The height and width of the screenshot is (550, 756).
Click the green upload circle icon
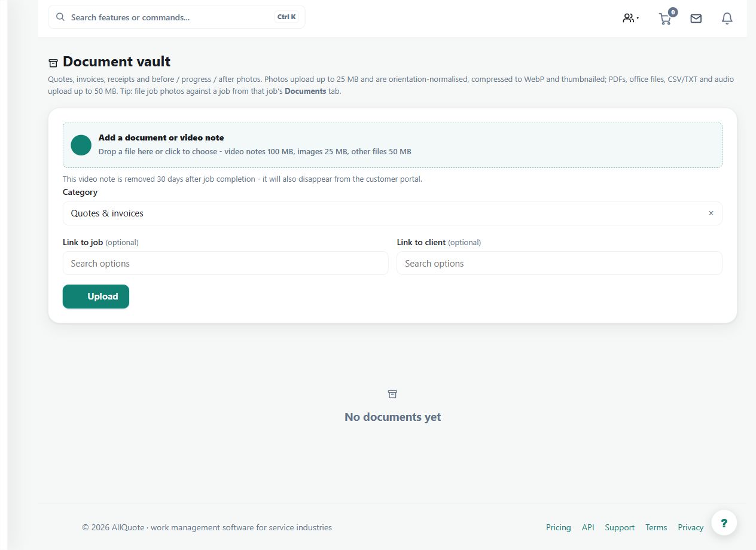[81, 145]
